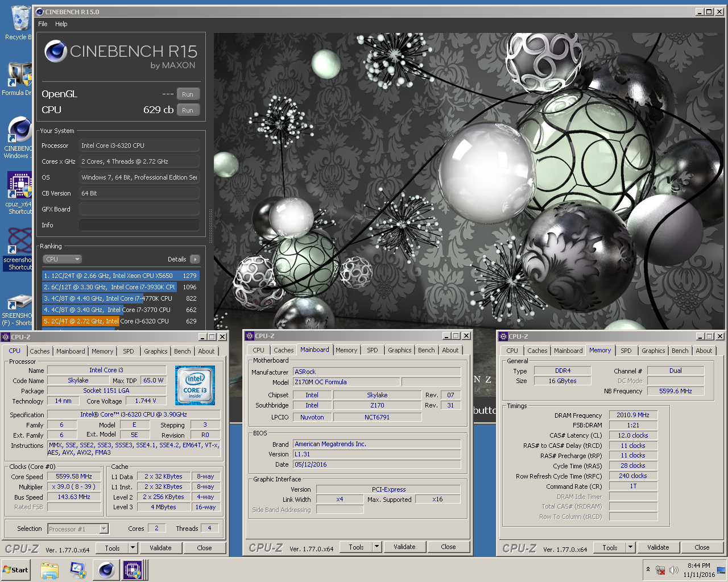Open About tab in right CPU-Z window
Screen dimensions: 728x582
tap(704, 351)
